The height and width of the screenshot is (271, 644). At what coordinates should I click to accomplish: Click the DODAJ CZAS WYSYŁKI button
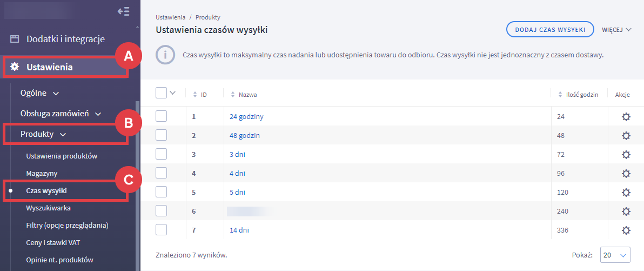pos(551,30)
